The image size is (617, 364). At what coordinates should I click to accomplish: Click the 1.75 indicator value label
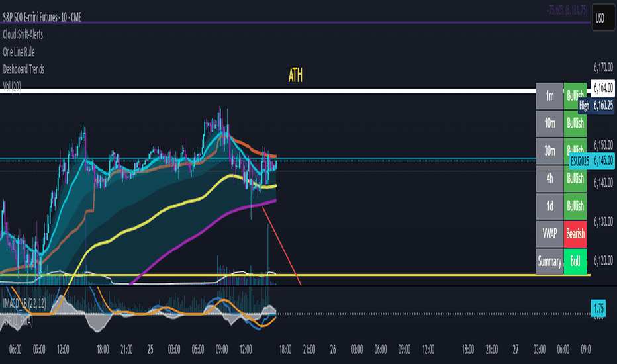point(598,308)
